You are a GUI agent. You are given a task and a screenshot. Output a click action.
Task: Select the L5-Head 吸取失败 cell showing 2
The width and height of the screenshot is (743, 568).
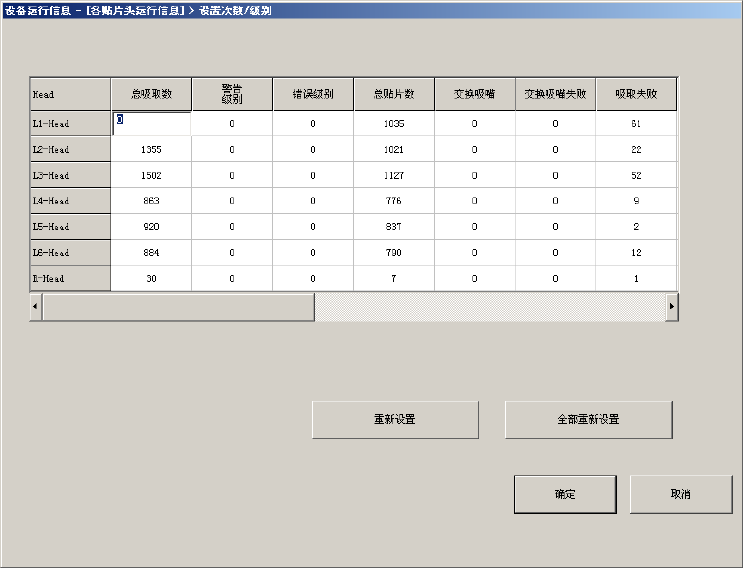[x=636, y=226]
